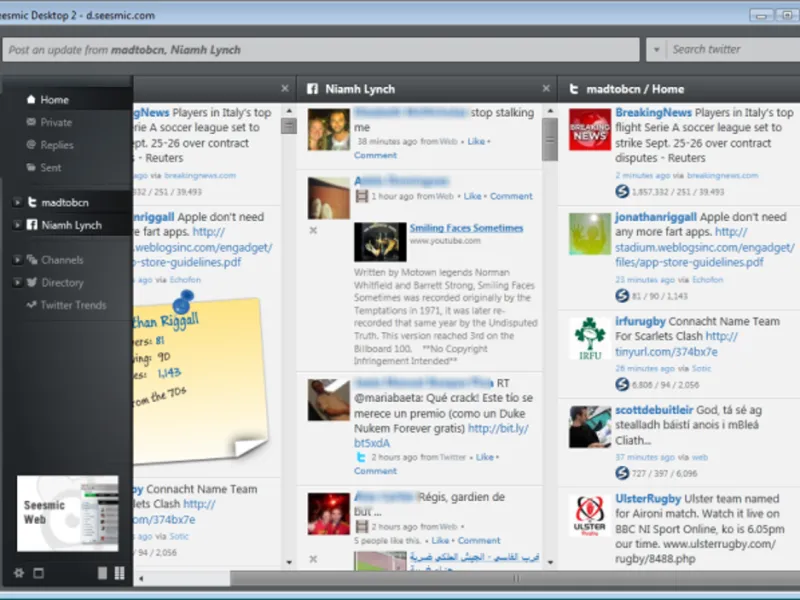
Task: Open BreakingNews profile in madtobcn column
Action: [x=653, y=112]
